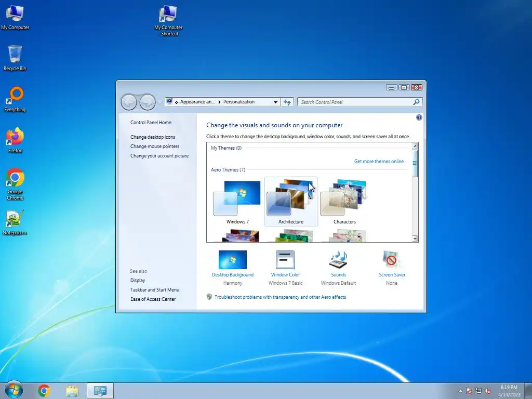Click Get more themes online
532x399 pixels.
pos(379,162)
